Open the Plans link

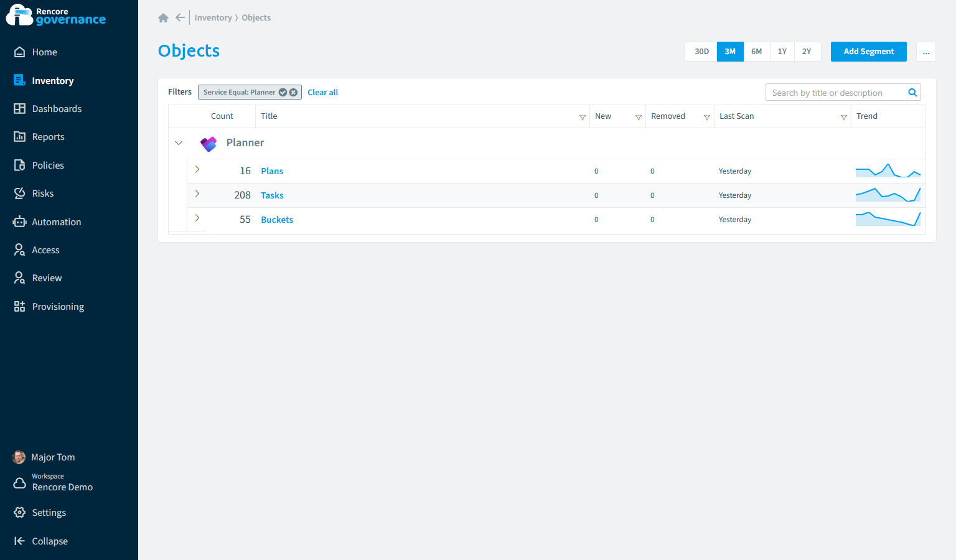tap(272, 171)
